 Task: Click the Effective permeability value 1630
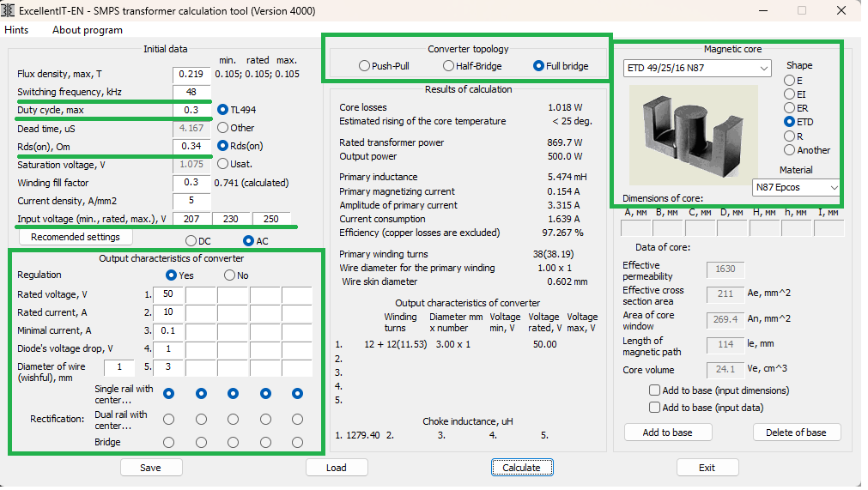click(725, 269)
